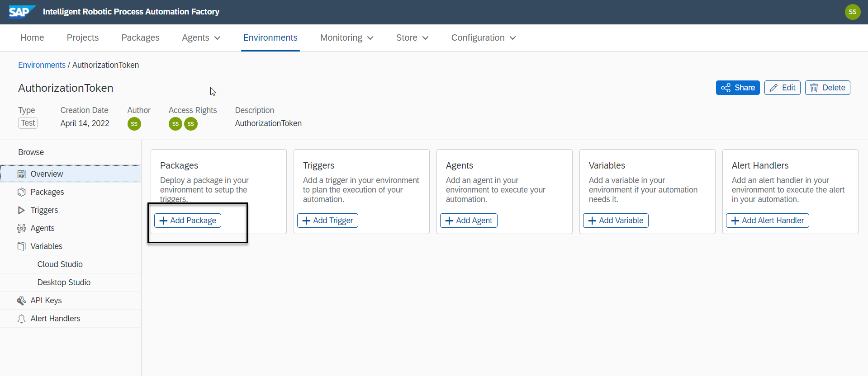Click the plus icon of Add Agent
Viewport: 868px width, 376px height.
tap(450, 221)
